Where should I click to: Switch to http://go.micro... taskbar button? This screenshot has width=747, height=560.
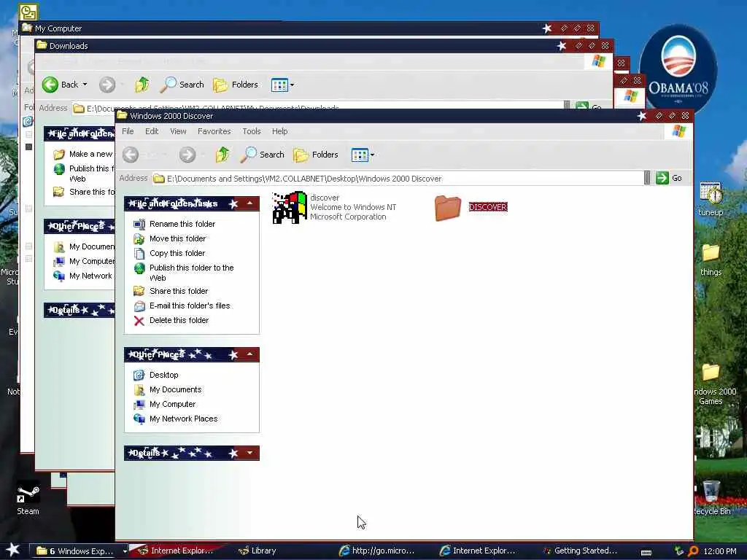(376, 551)
